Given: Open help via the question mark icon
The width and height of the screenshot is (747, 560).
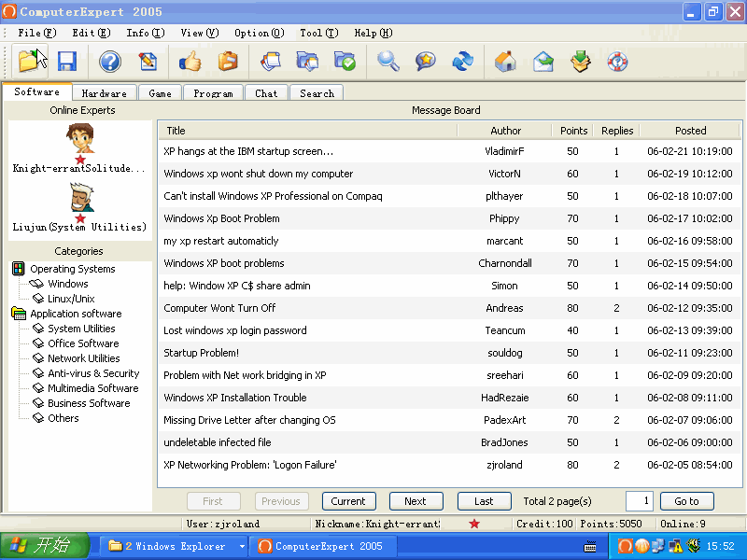Looking at the screenshot, I should (110, 62).
